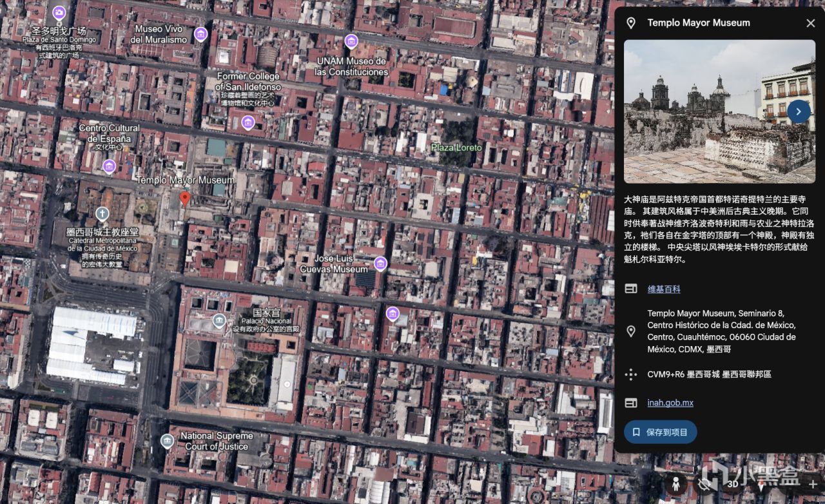Click the plus code dots icon

(631, 374)
